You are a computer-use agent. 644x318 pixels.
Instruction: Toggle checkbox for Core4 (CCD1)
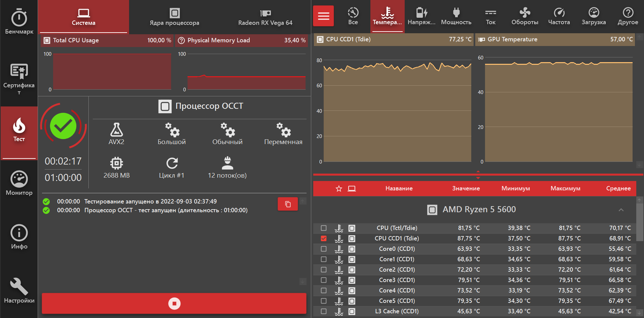pos(324,290)
